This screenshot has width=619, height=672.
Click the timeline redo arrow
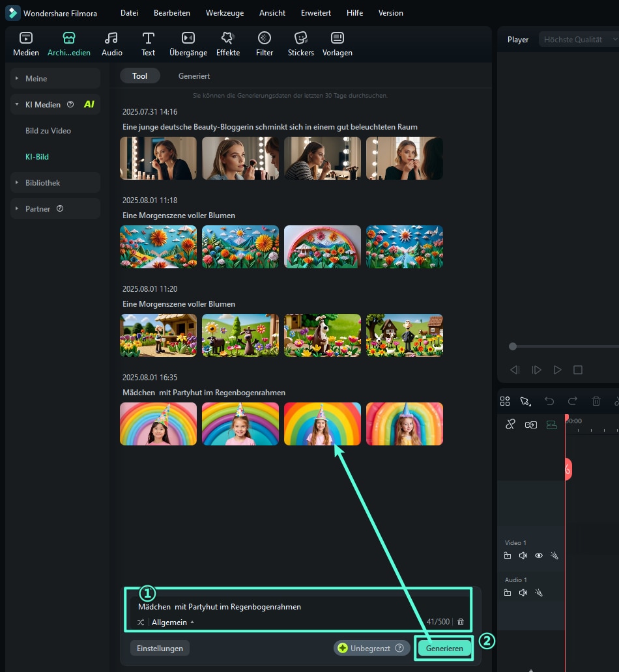pos(572,401)
